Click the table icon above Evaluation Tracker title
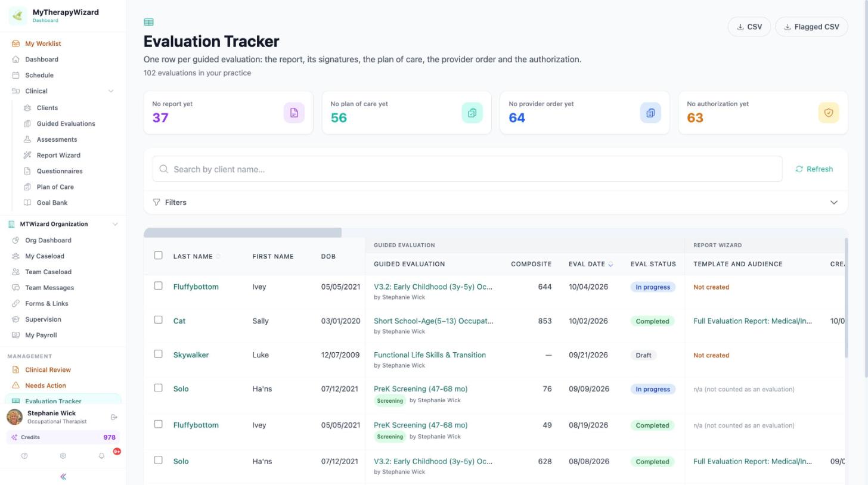 pos(148,22)
